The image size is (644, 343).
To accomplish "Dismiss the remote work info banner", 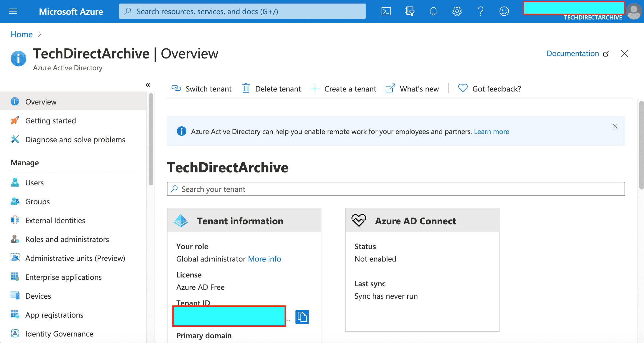I will tap(615, 126).
